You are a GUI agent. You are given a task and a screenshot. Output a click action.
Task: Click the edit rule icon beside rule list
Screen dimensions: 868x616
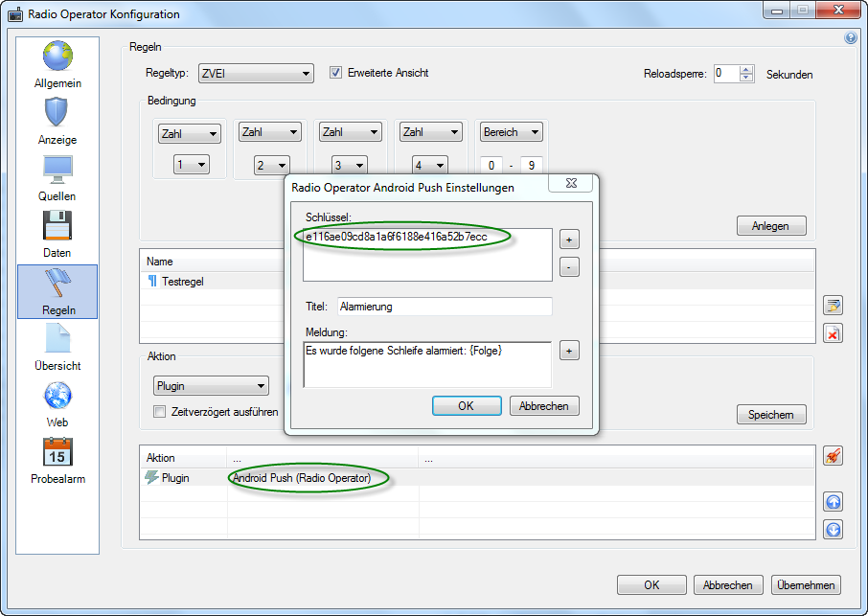(x=833, y=305)
